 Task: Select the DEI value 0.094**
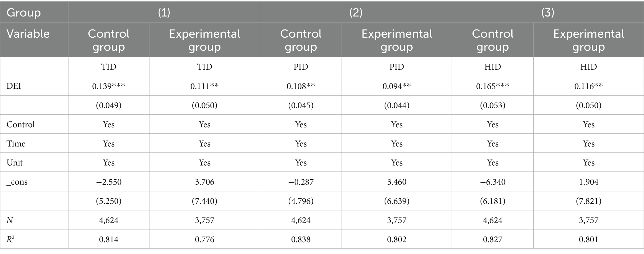click(x=396, y=86)
